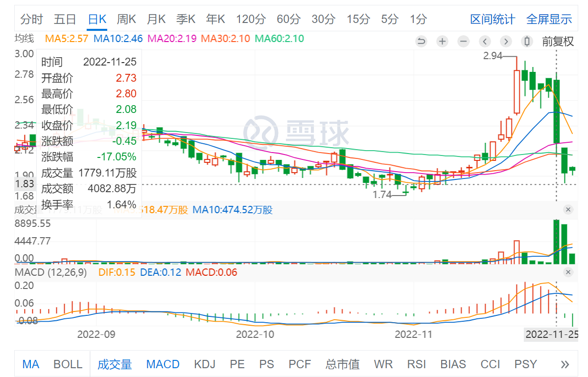Click the 区间统计 link
The height and width of the screenshot is (377, 588).
click(493, 20)
